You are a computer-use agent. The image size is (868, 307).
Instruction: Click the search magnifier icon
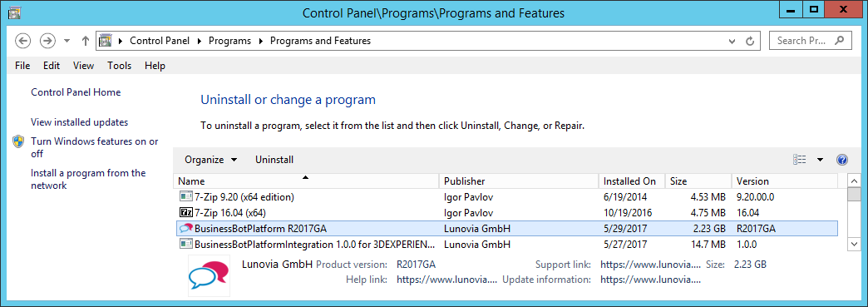coord(840,40)
